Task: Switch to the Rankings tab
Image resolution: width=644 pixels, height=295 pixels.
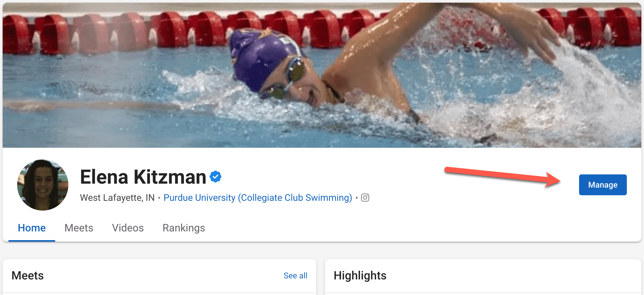Action: pos(184,228)
